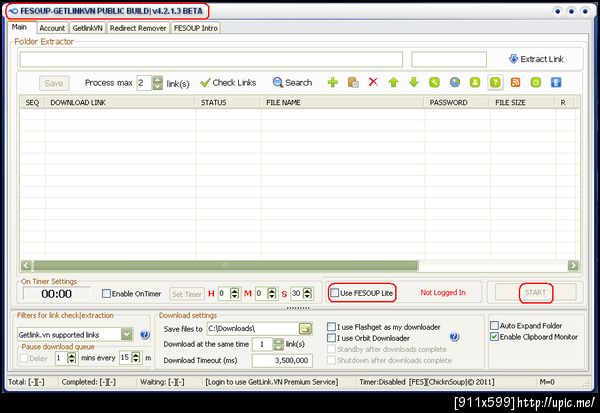Screen dimensions: 600x413
Task: Click the Download Timeout value field
Action: click(x=282, y=360)
